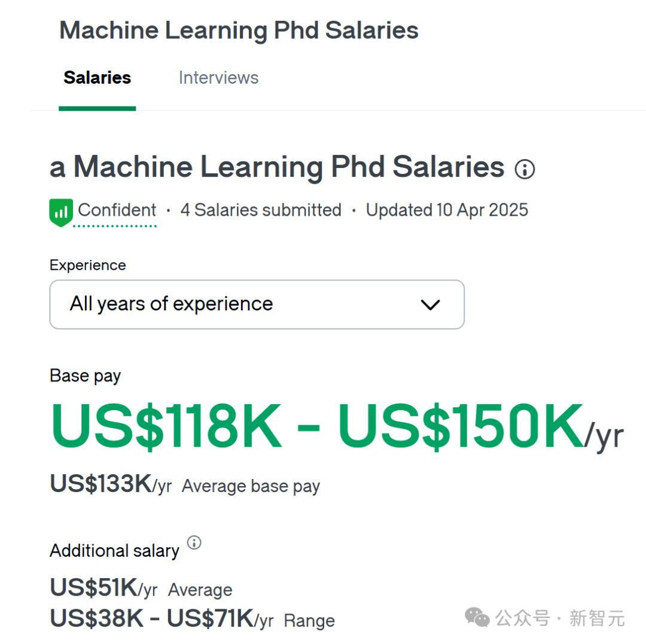This screenshot has height=644, width=646.
Task: Click the Additional salary label
Action: coord(114,551)
